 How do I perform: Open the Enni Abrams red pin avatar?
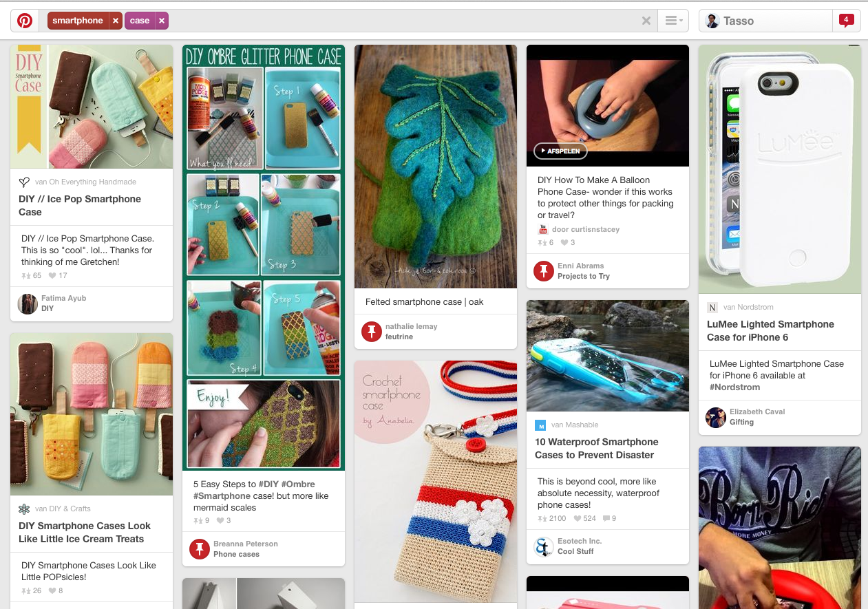pyautogui.click(x=544, y=271)
